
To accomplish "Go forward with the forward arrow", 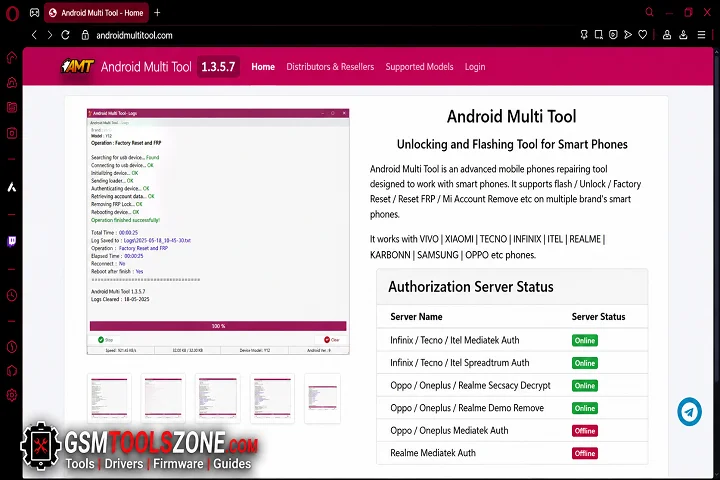I will pos(50,35).
